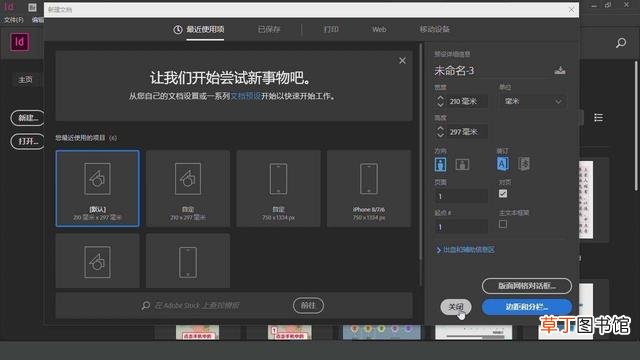
Task: Dismiss the 让我们开始尝试新事物吧 banner
Action: [x=402, y=60]
